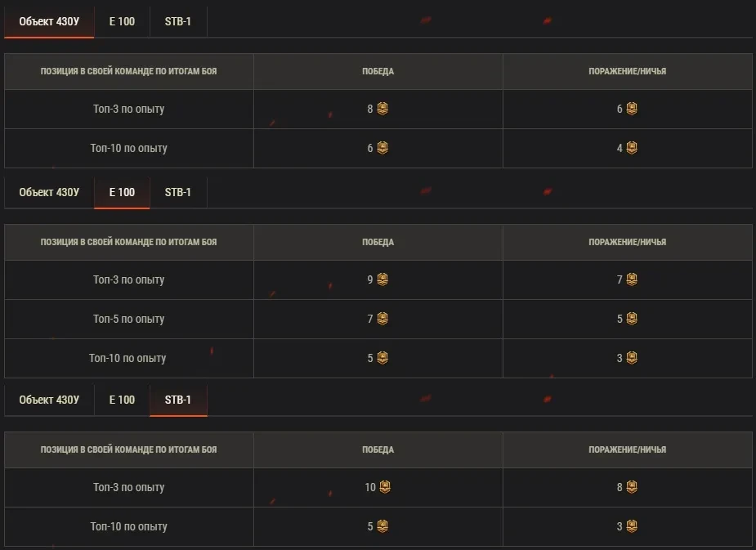Click the Победа header in the topmost table

[x=378, y=71]
